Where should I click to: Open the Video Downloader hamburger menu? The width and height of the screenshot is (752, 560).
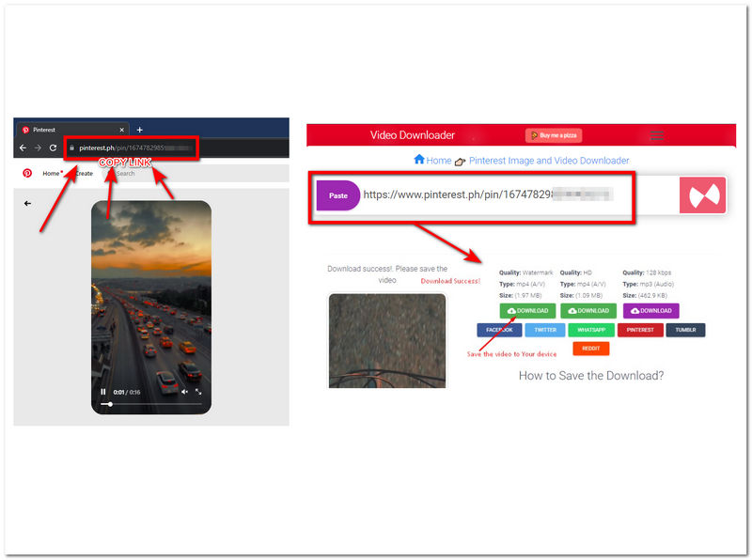pyautogui.click(x=657, y=135)
